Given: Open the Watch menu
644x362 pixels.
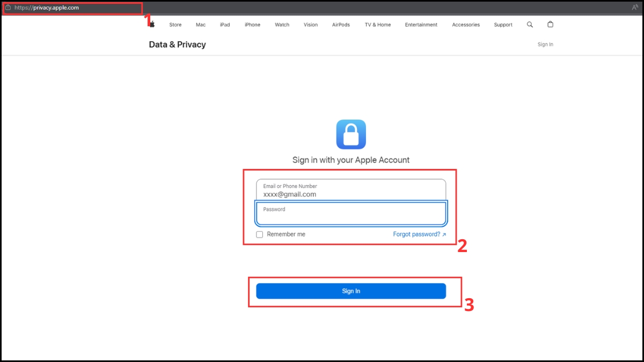Looking at the screenshot, I should [x=282, y=25].
